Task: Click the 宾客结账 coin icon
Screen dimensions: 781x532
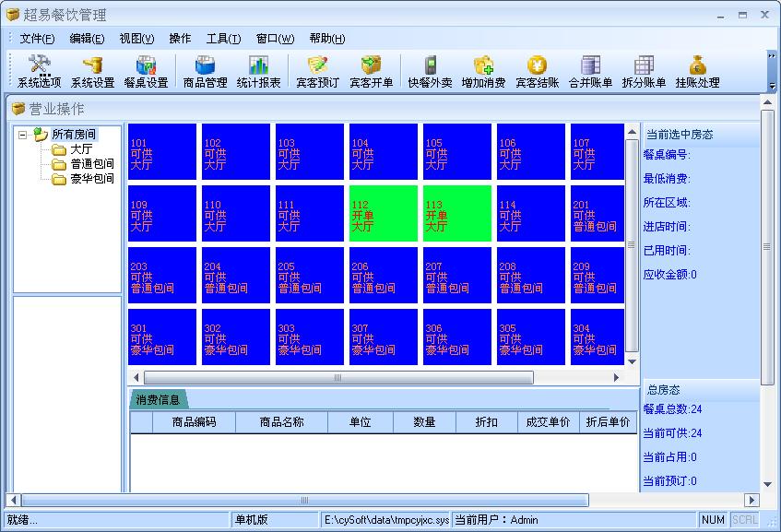Action: click(537, 71)
